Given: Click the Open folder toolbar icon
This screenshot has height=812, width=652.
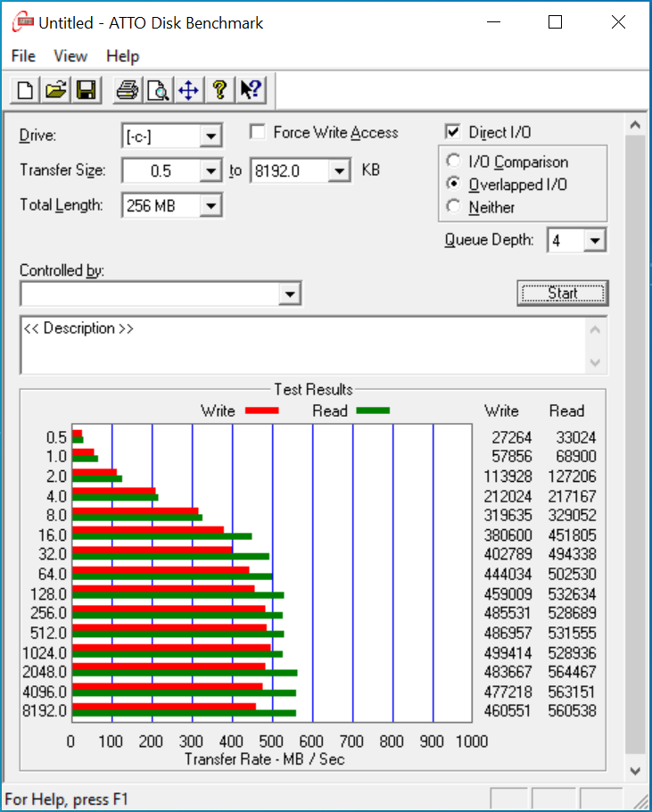Looking at the screenshot, I should [56, 91].
